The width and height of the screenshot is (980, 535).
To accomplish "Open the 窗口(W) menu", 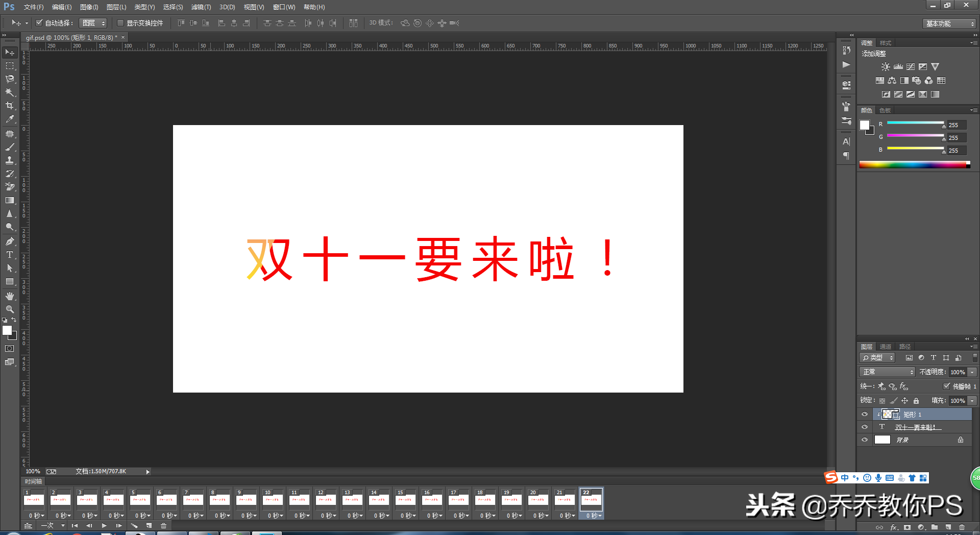I will click(x=284, y=7).
